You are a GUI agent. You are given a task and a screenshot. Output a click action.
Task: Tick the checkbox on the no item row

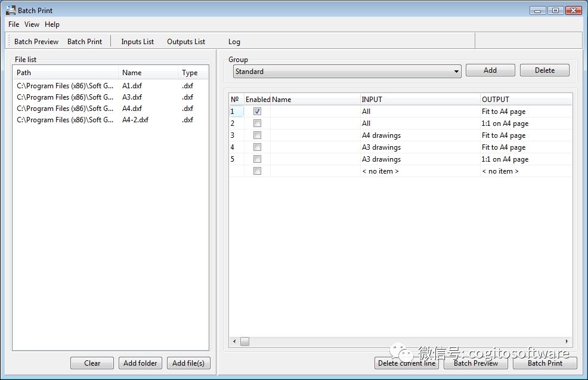[257, 171]
